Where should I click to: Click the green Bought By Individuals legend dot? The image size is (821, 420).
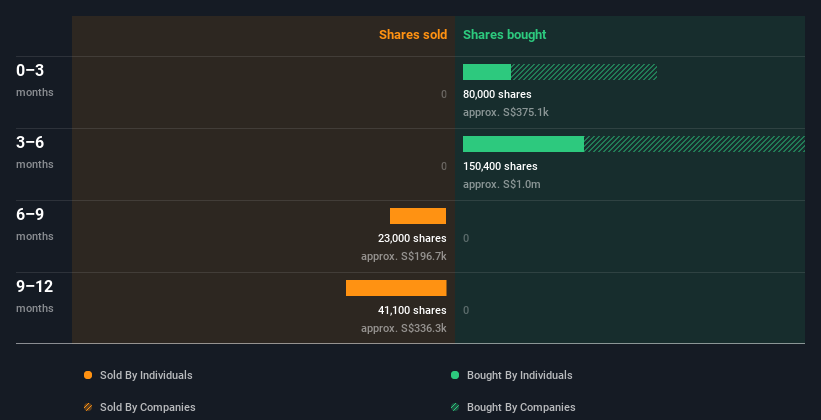pyautogui.click(x=455, y=375)
